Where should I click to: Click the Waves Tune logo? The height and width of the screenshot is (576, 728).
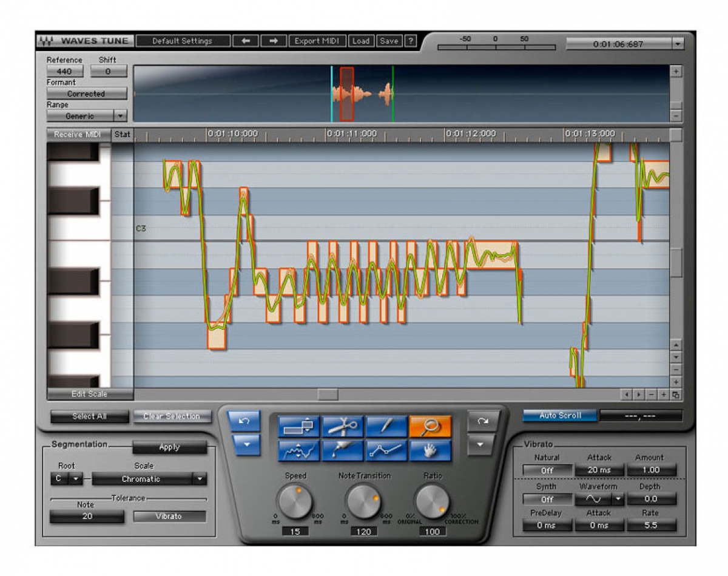[x=84, y=41]
